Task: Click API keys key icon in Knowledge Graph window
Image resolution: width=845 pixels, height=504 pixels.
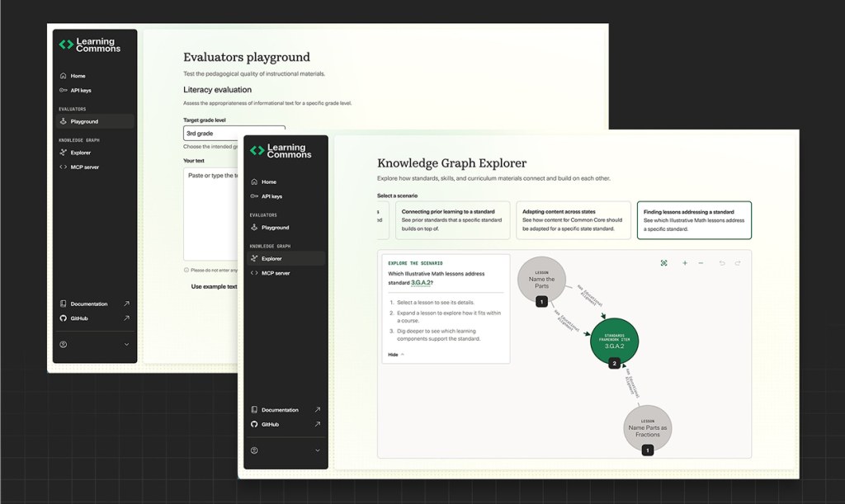Action: coord(254,196)
